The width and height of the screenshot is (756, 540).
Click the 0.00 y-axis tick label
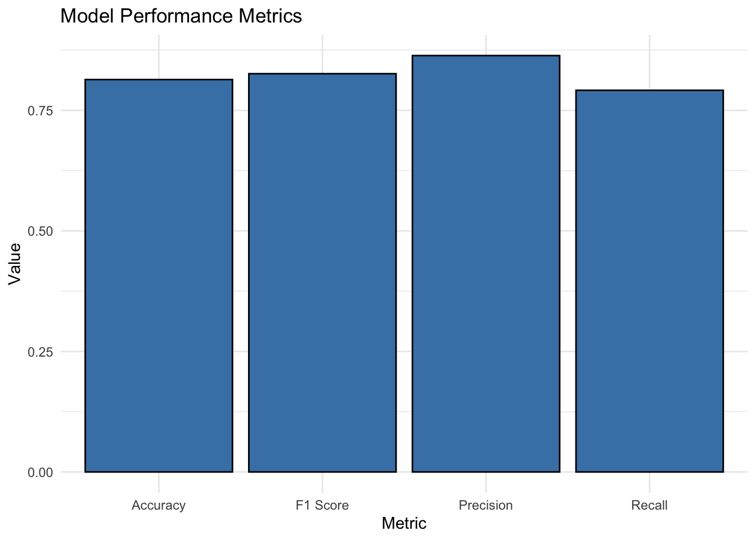(x=40, y=472)
